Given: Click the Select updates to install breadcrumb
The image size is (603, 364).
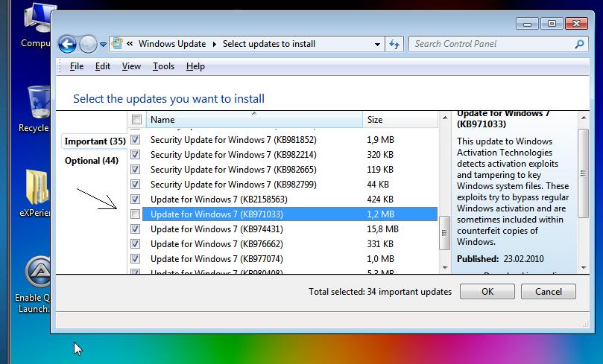Looking at the screenshot, I should pos(269,44).
